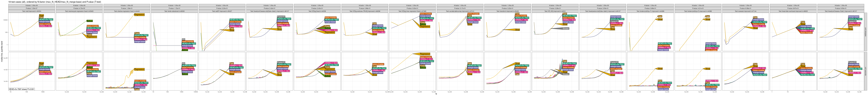
Task: Click the 'Regression' label in shallow bottom plot
Action: 139,69
